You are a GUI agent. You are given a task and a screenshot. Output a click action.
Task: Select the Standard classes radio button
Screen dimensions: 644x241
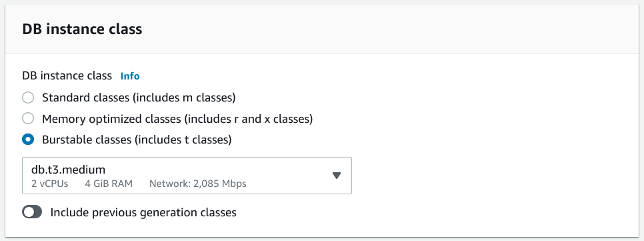pos(28,98)
